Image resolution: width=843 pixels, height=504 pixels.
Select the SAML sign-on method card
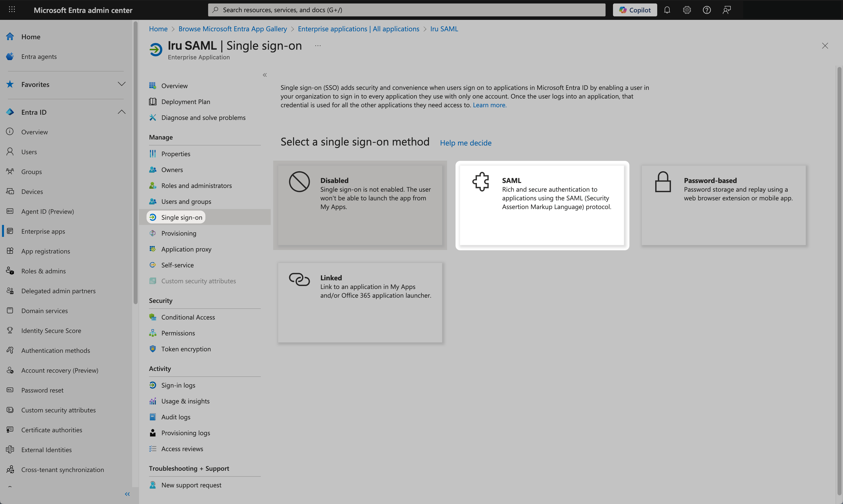click(x=542, y=205)
